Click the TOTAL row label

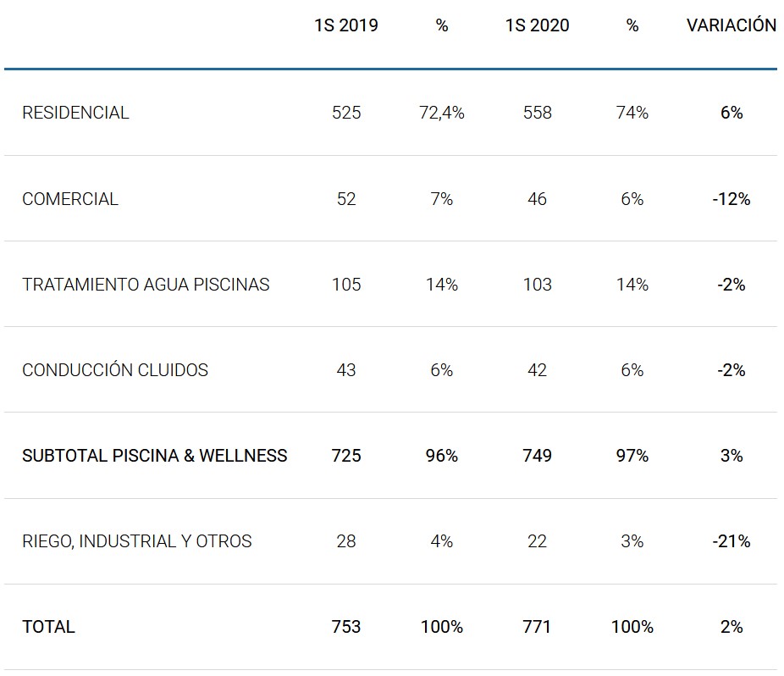[48, 627]
